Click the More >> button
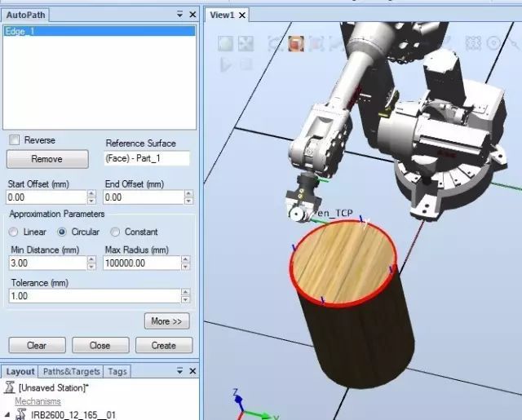This screenshot has width=522, height=420. pyautogui.click(x=166, y=321)
